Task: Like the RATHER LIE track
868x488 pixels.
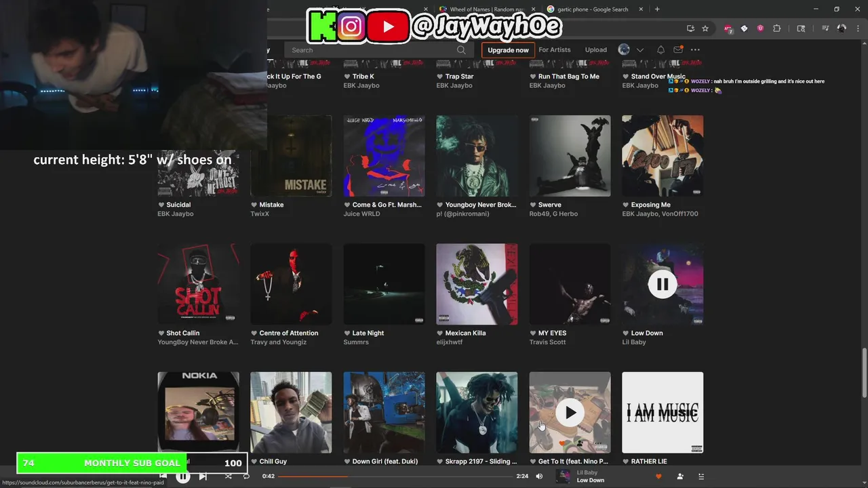Action: [626, 462]
